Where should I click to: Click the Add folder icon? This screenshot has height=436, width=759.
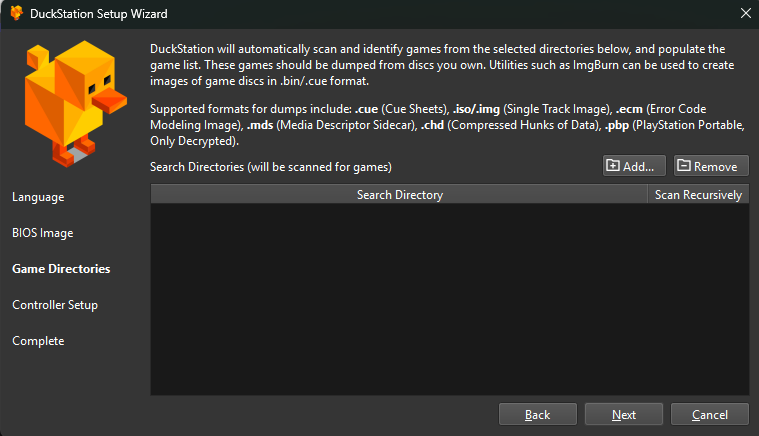tap(612, 166)
